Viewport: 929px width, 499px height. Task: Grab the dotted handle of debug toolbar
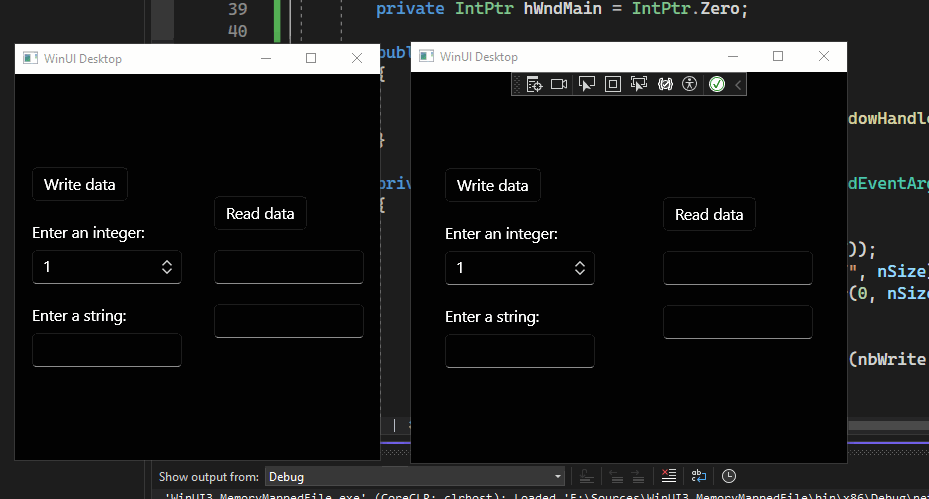[517, 84]
